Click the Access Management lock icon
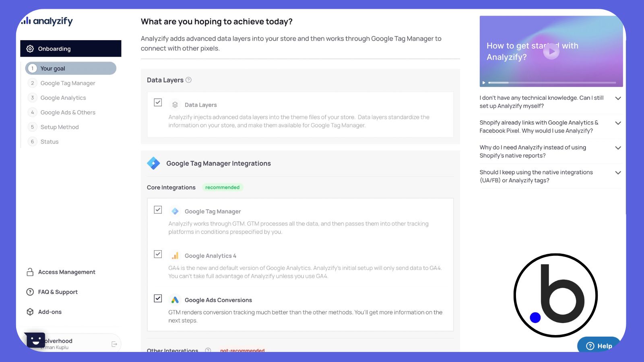The height and width of the screenshot is (362, 644). tap(30, 272)
